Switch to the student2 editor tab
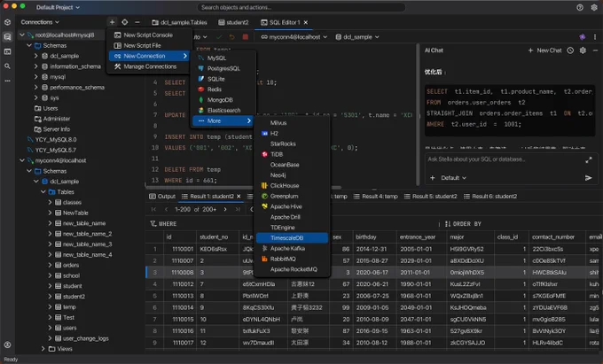 point(233,22)
